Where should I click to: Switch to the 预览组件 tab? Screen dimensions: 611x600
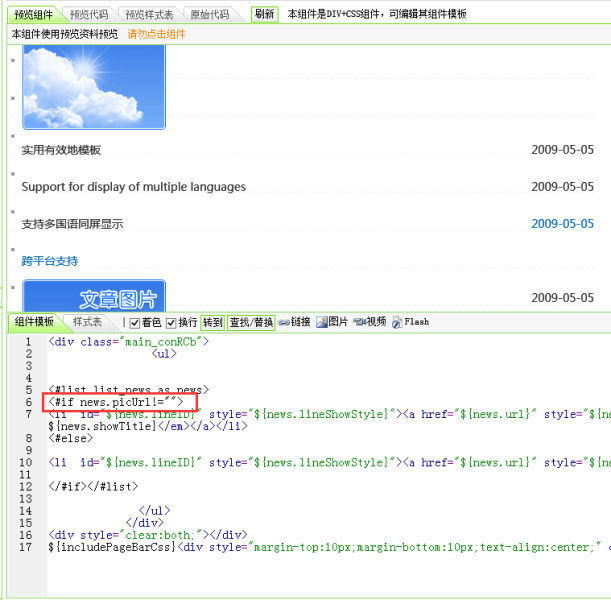33,15
